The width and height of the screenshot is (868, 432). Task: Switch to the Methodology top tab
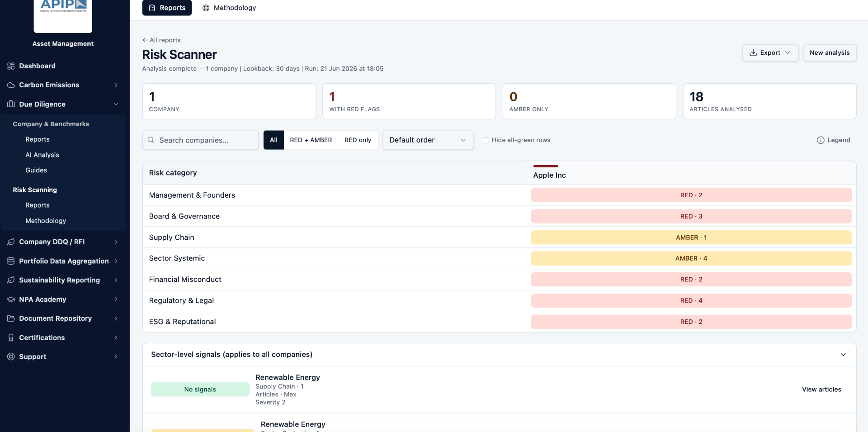coord(229,8)
